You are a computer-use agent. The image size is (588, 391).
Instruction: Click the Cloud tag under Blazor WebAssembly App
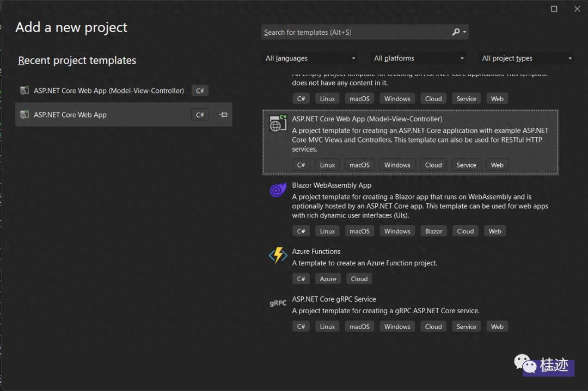pos(465,231)
